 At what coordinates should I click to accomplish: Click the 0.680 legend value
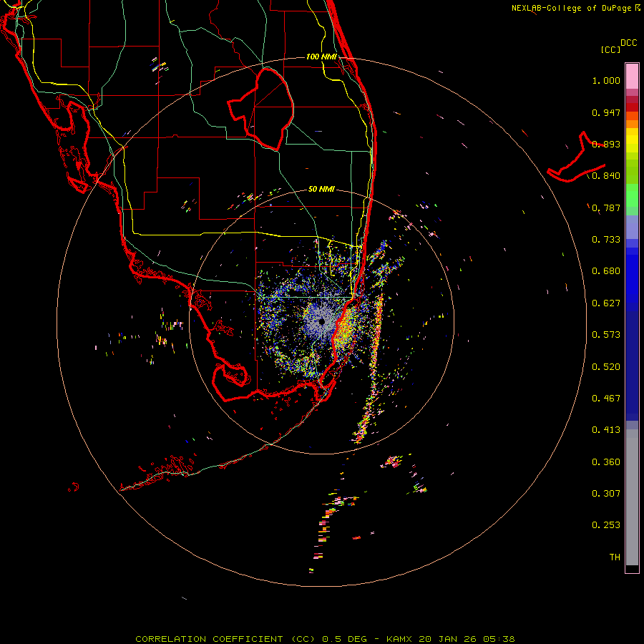pos(606,271)
